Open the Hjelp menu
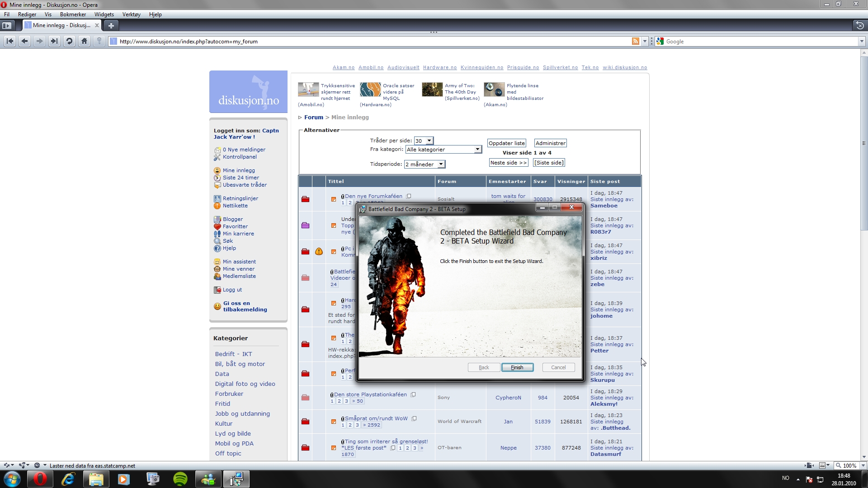This screenshot has height=488, width=868. pos(155,14)
